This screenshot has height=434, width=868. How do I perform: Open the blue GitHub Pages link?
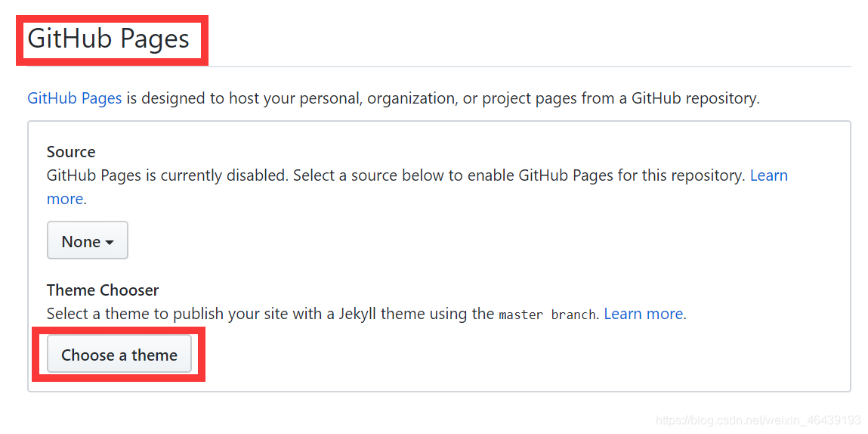point(74,98)
